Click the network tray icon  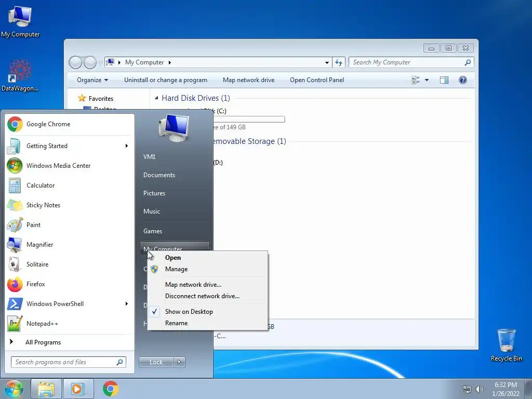click(467, 389)
